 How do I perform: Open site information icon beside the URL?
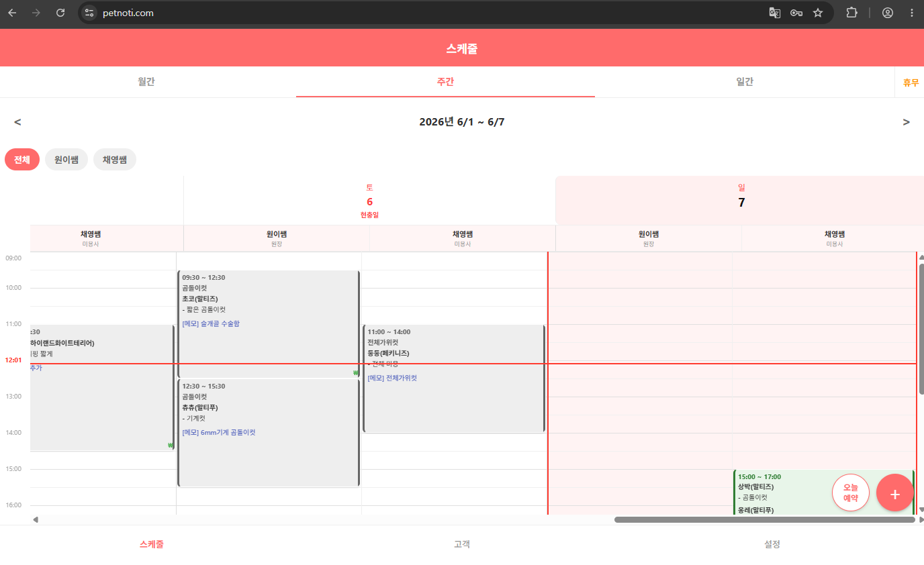click(x=89, y=13)
